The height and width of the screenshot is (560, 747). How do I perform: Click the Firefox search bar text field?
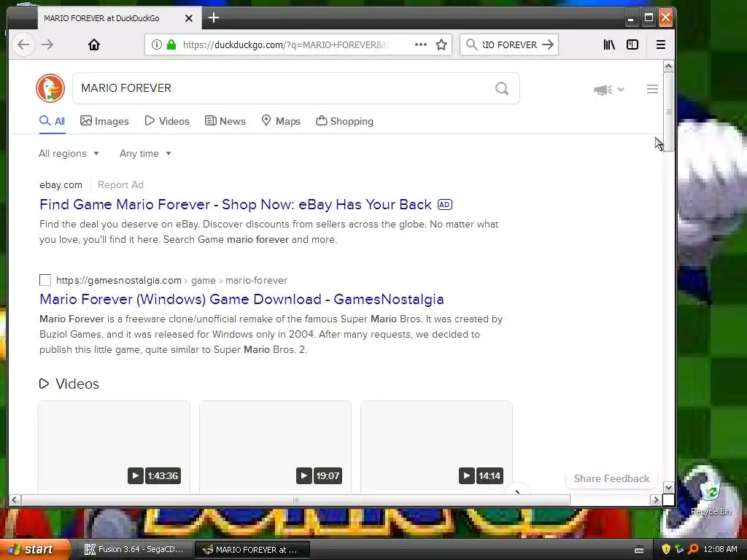click(x=509, y=44)
